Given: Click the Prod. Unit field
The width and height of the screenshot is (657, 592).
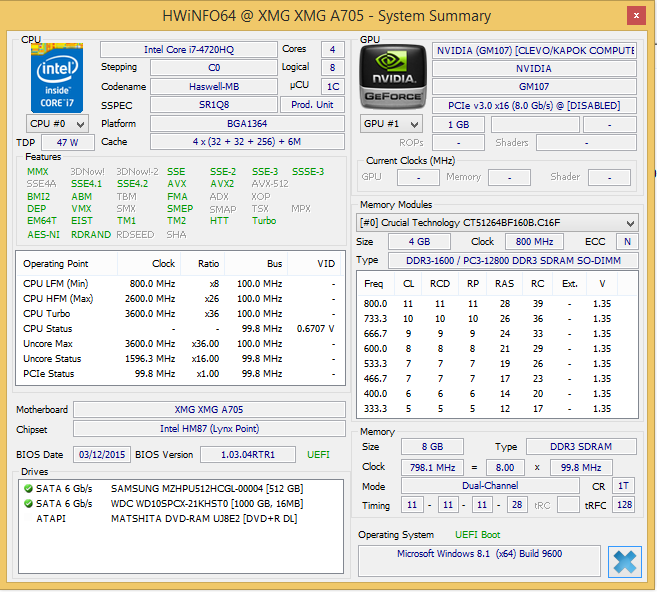Looking at the screenshot, I should (312, 105).
